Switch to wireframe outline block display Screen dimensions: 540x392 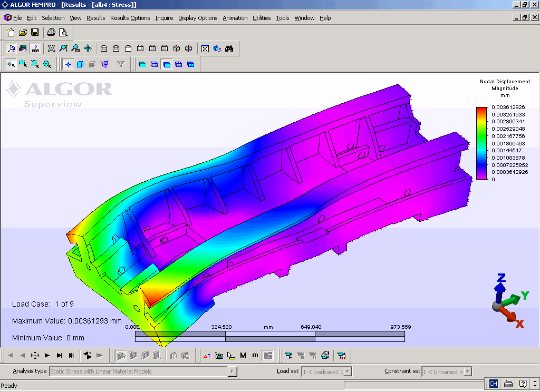click(x=155, y=64)
